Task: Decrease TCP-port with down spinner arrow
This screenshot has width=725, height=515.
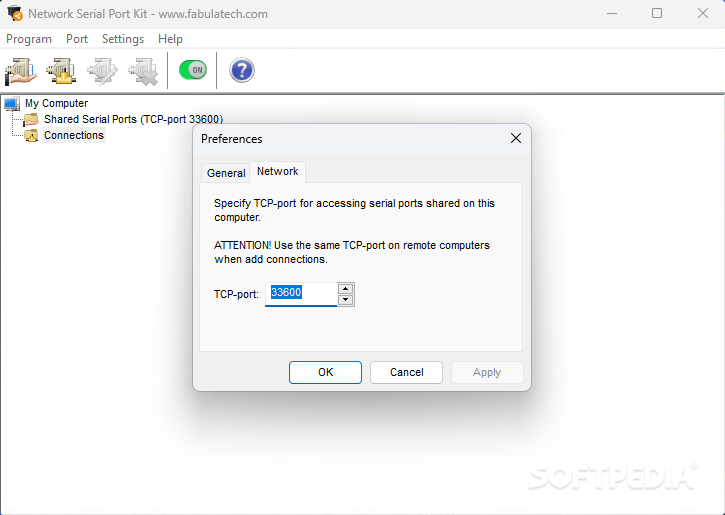Action: click(x=345, y=300)
